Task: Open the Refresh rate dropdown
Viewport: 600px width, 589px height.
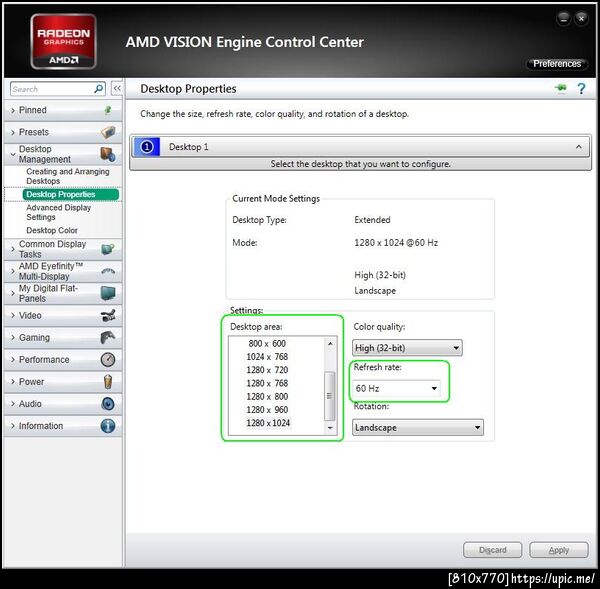Action: (x=396, y=388)
